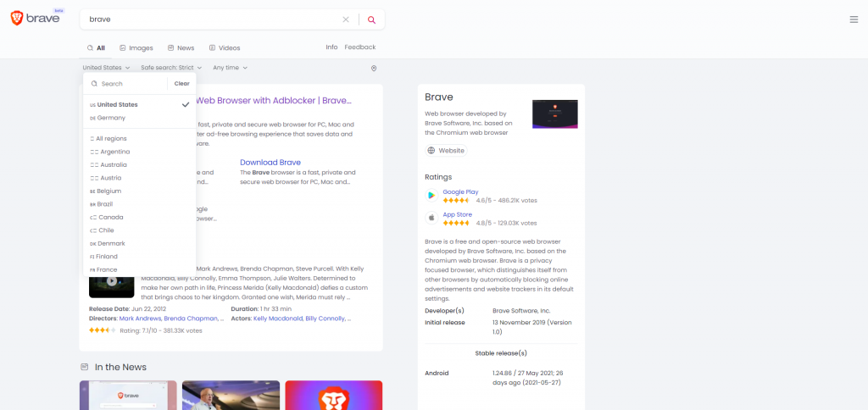The height and width of the screenshot is (410, 868).
Task: Click the location pin icon
Action: point(374,68)
